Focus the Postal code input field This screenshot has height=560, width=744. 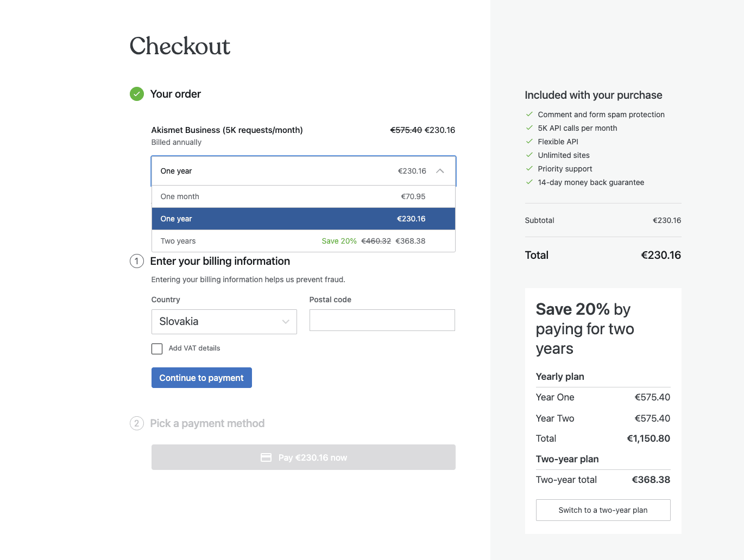[x=382, y=320]
